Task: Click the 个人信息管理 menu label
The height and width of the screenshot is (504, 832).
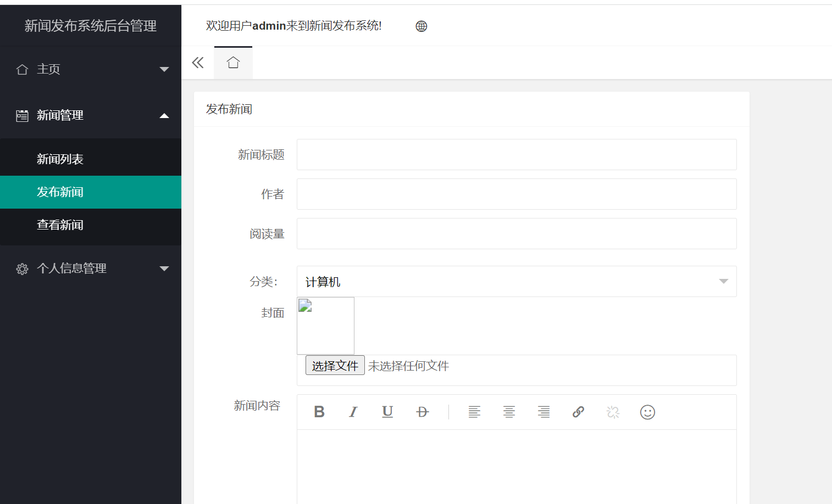Action: point(71,268)
